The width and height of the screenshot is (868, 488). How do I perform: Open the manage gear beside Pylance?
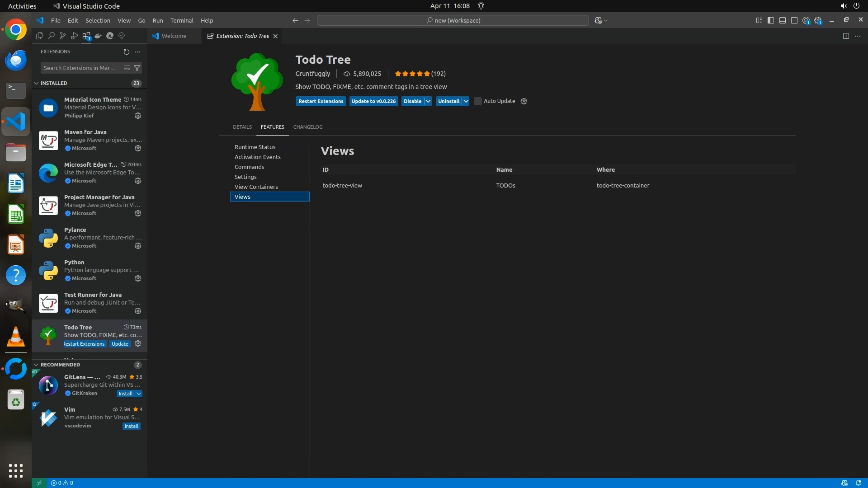tap(138, 246)
